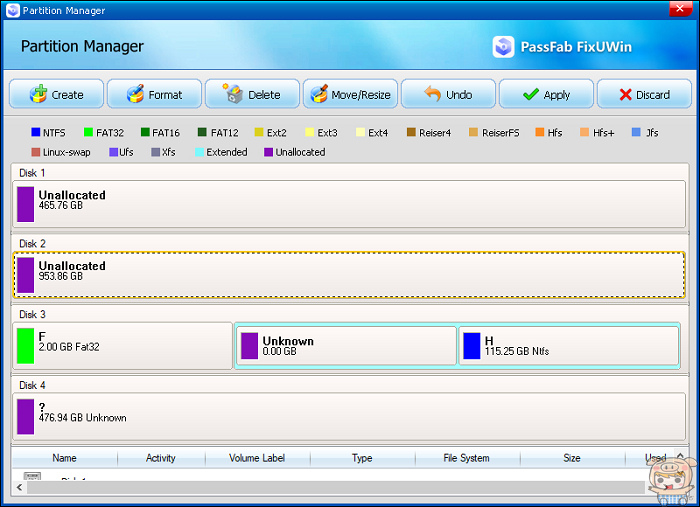Click the Volume Label column header
The width and height of the screenshot is (700, 507).
(x=257, y=458)
